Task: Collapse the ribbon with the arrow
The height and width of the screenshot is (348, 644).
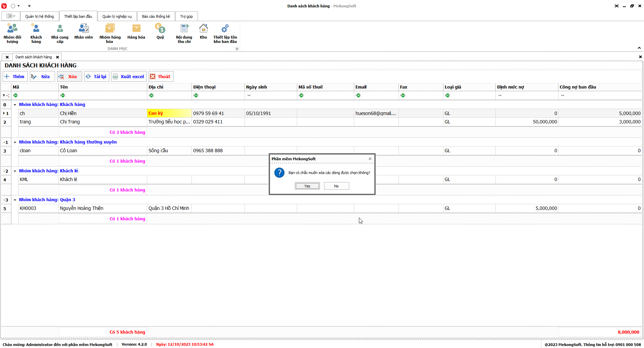Action: click(x=639, y=48)
